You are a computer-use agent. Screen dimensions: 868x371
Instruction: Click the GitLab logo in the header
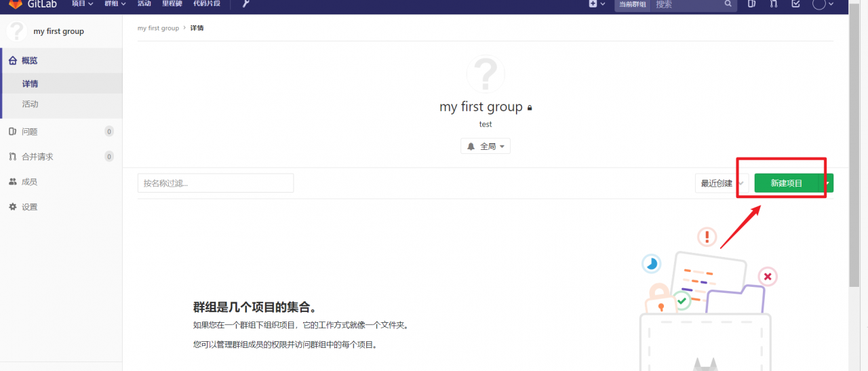click(33, 4)
